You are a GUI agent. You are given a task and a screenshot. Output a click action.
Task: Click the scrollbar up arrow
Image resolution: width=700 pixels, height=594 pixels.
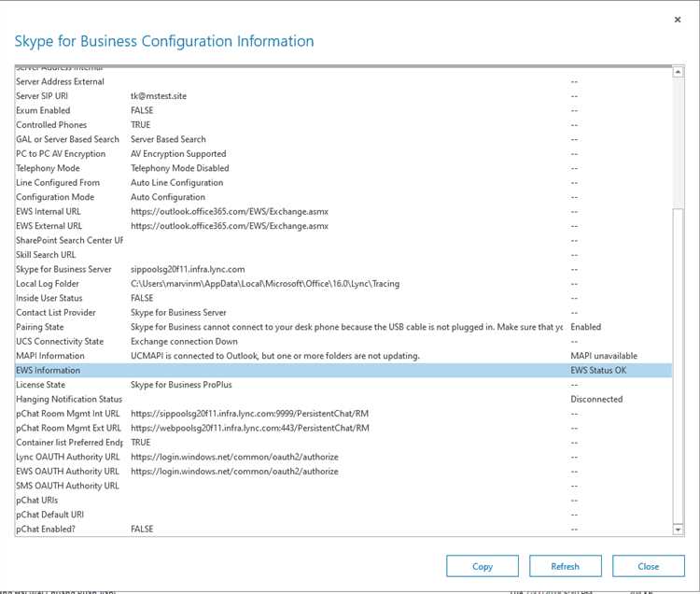(x=678, y=72)
